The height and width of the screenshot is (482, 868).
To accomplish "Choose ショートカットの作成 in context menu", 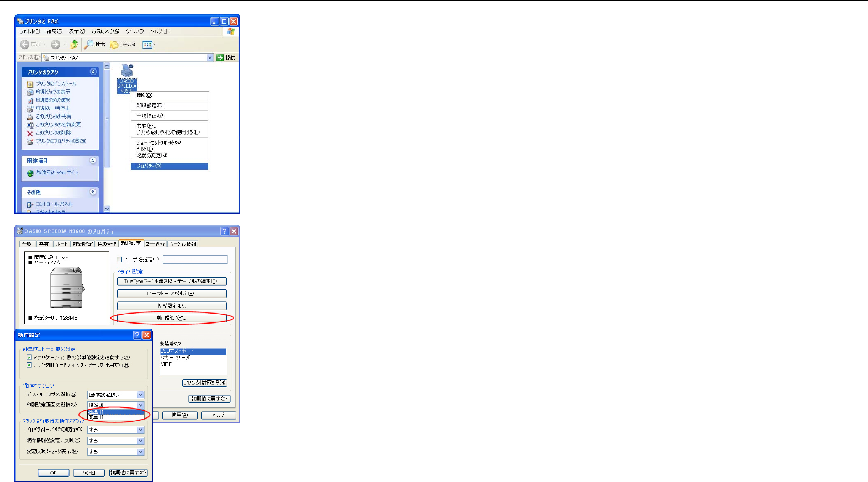I will coord(170,142).
